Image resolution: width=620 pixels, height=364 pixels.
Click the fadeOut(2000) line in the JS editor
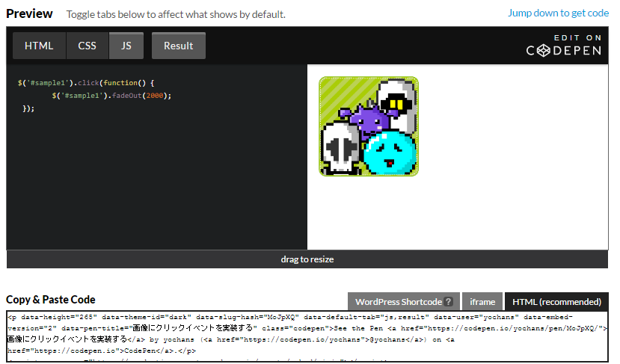[111, 96]
